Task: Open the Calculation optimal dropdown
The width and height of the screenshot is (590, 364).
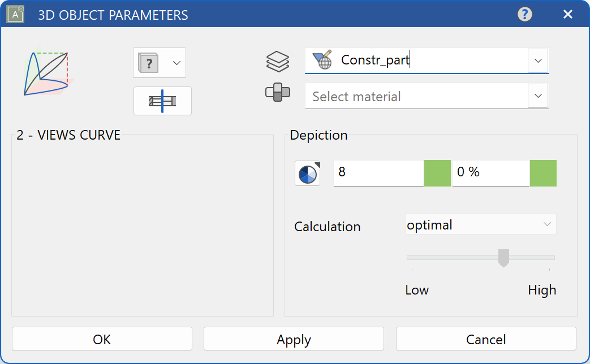Action: click(x=480, y=224)
